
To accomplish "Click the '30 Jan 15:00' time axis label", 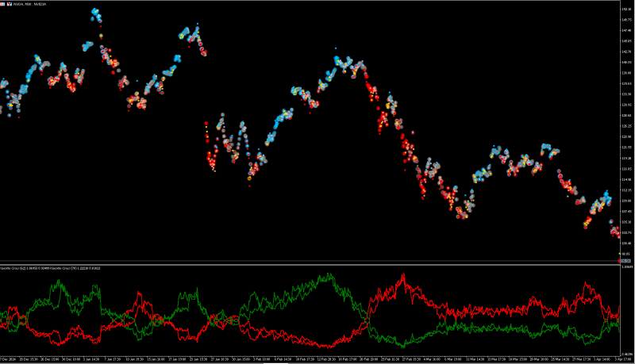I will [x=241, y=359].
